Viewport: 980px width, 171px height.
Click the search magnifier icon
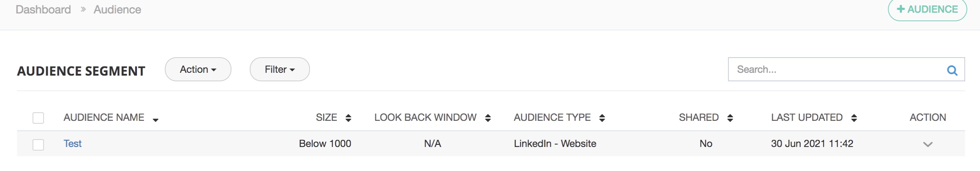point(952,70)
